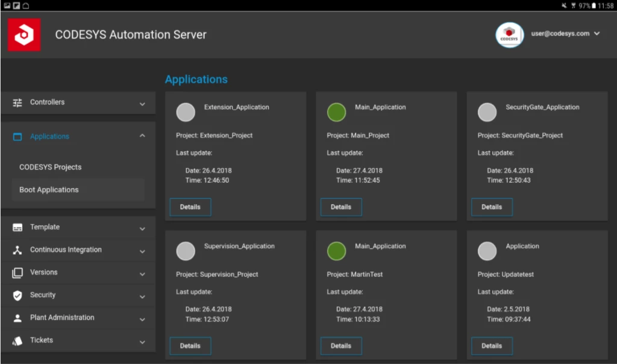This screenshot has height=364, width=617.
Task: Collapse the Applications menu section
Action: [x=143, y=136]
